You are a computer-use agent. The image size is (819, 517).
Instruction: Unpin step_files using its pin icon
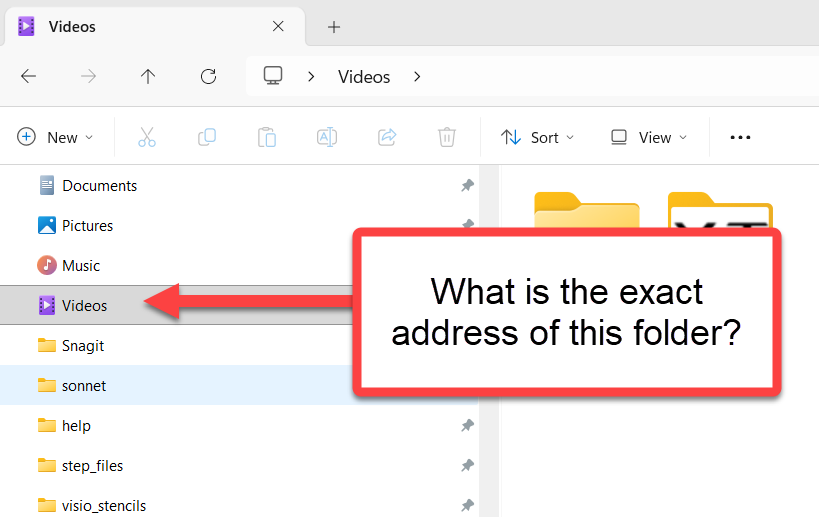click(467, 465)
